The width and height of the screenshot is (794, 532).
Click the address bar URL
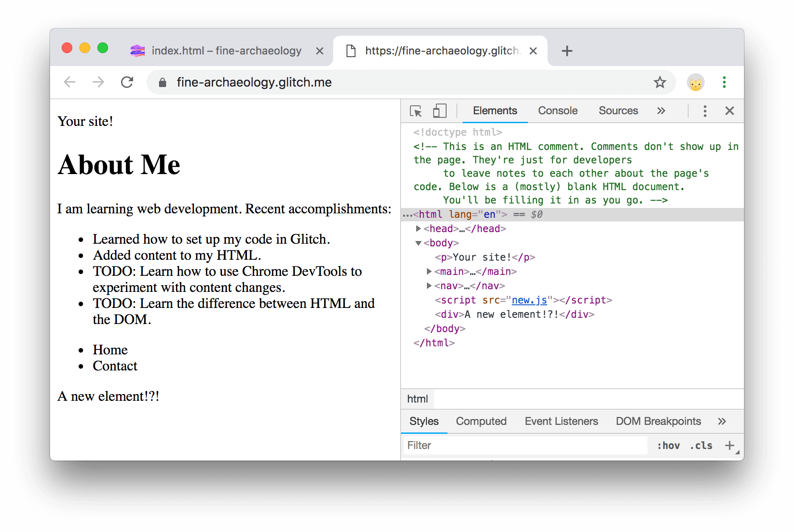(254, 82)
